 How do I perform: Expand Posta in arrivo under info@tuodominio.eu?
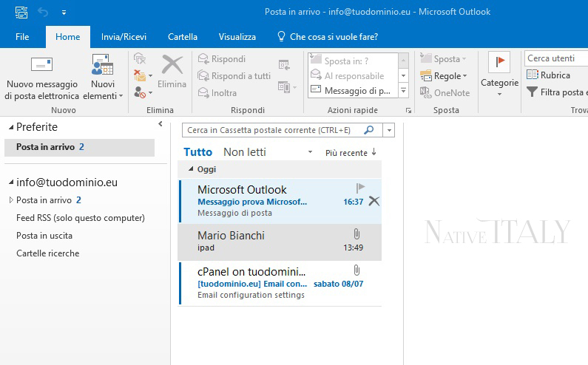tap(11, 200)
